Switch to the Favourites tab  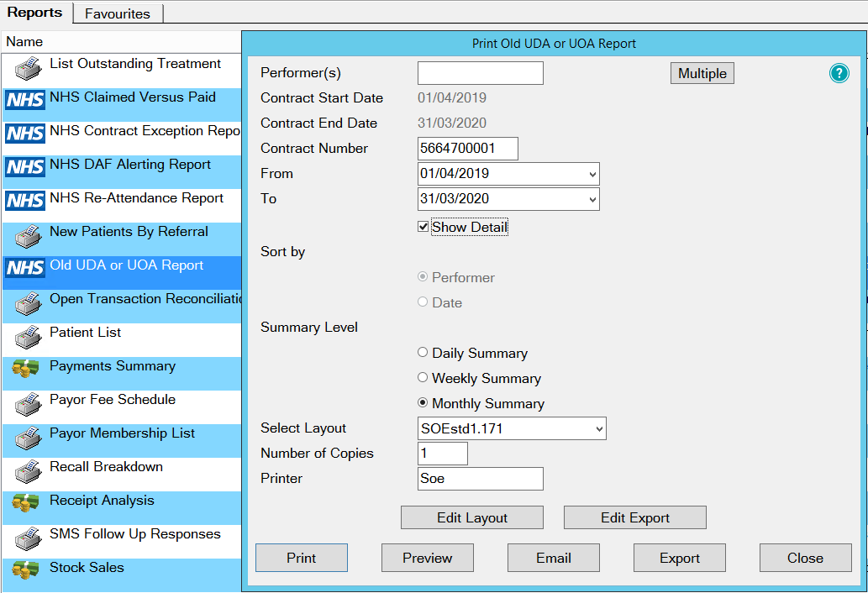pos(118,13)
